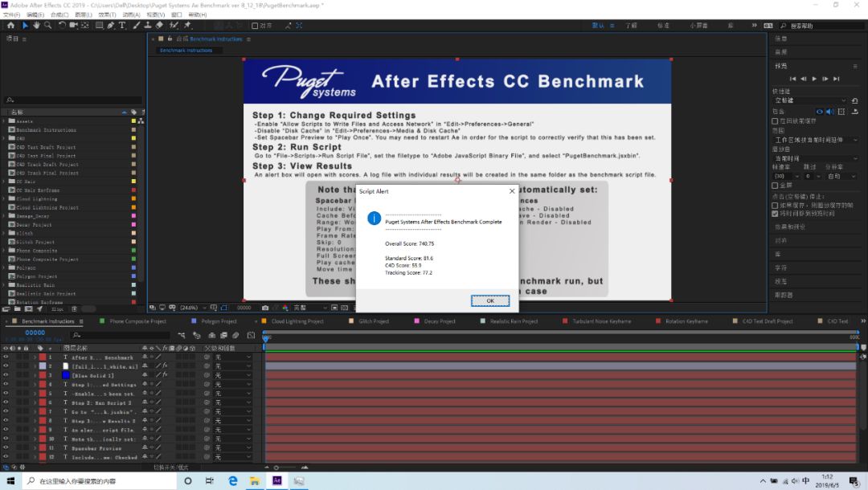This screenshot has height=490, width=868.
Task: Hide layer 1 using its eye icon
Action: coord(6,357)
